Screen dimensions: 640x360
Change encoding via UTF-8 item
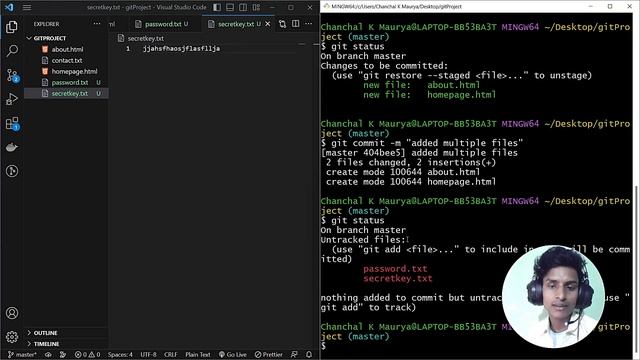pos(149,355)
